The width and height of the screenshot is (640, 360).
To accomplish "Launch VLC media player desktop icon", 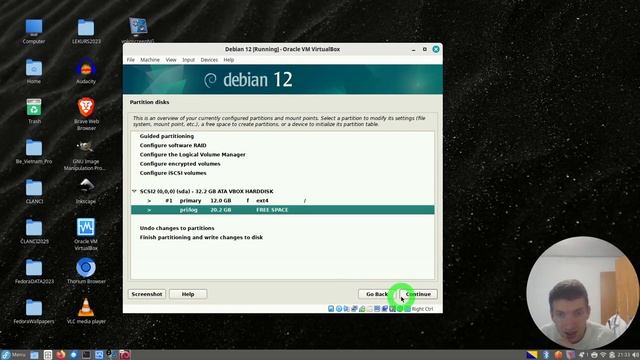I will pos(86,311).
